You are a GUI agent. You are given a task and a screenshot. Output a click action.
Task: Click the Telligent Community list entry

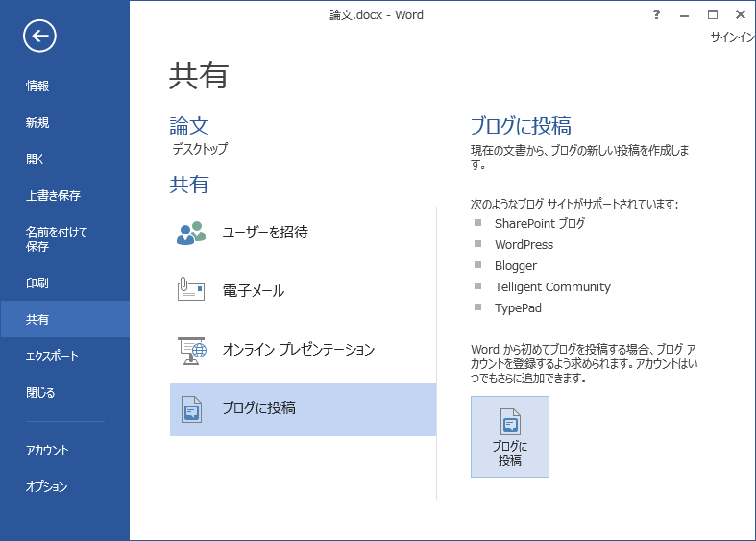(x=552, y=287)
